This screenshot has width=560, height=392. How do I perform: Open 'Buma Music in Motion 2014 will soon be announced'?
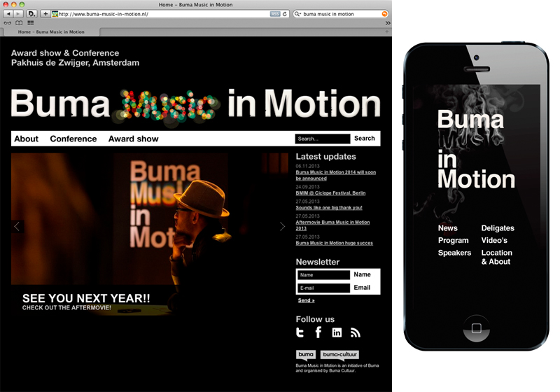pos(336,175)
